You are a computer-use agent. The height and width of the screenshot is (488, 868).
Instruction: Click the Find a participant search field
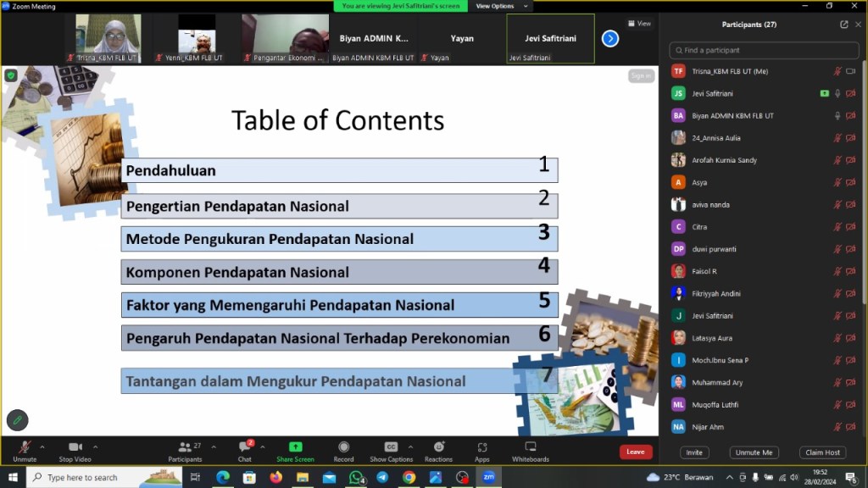click(x=763, y=50)
